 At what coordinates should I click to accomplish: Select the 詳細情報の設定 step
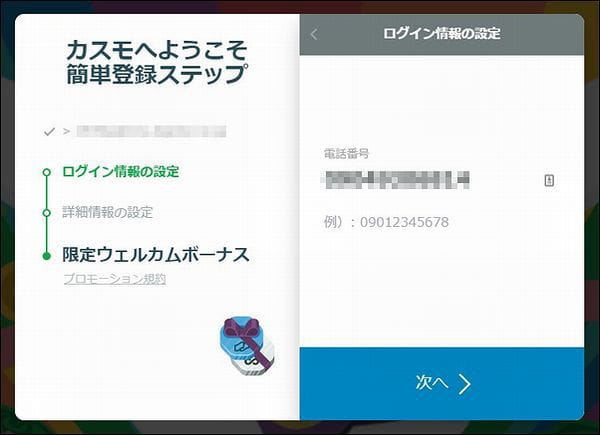coord(108,212)
